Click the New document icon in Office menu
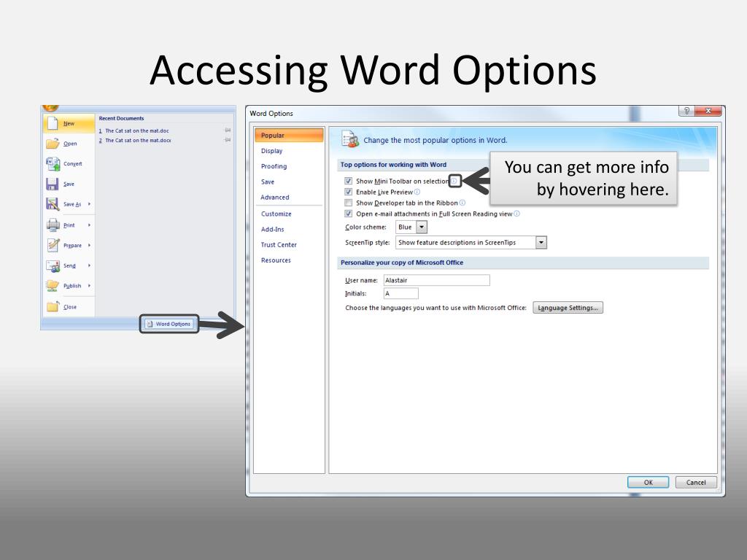The width and height of the screenshot is (747, 560). (53, 123)
